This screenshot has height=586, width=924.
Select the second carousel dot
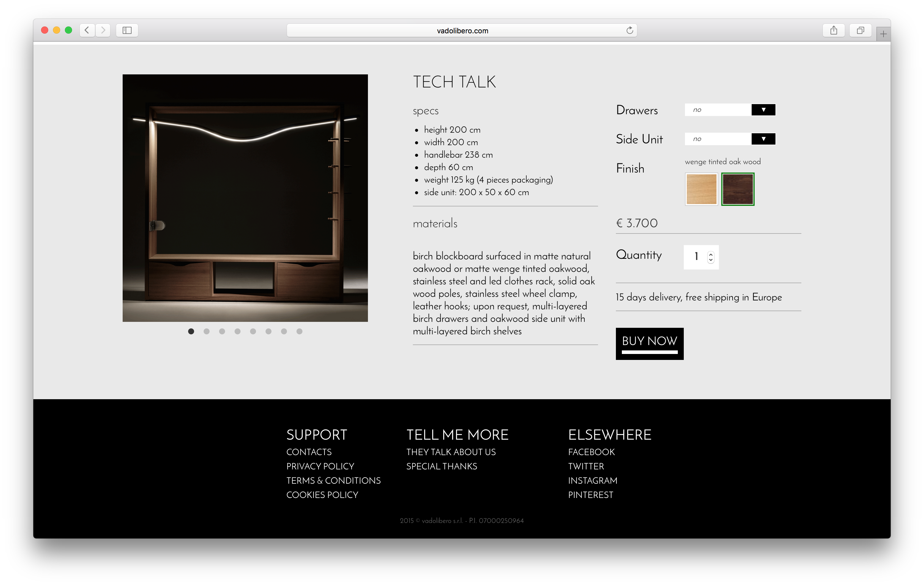(x=207, y=331)
